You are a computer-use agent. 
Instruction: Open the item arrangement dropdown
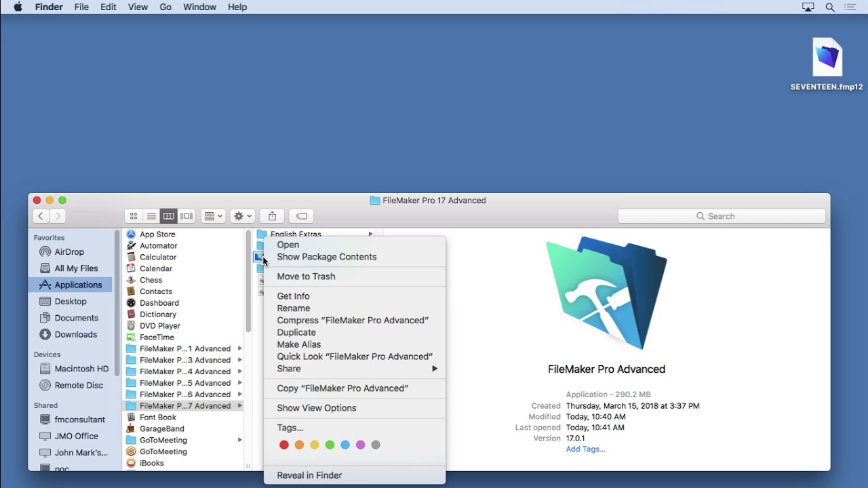pos(213,216)
